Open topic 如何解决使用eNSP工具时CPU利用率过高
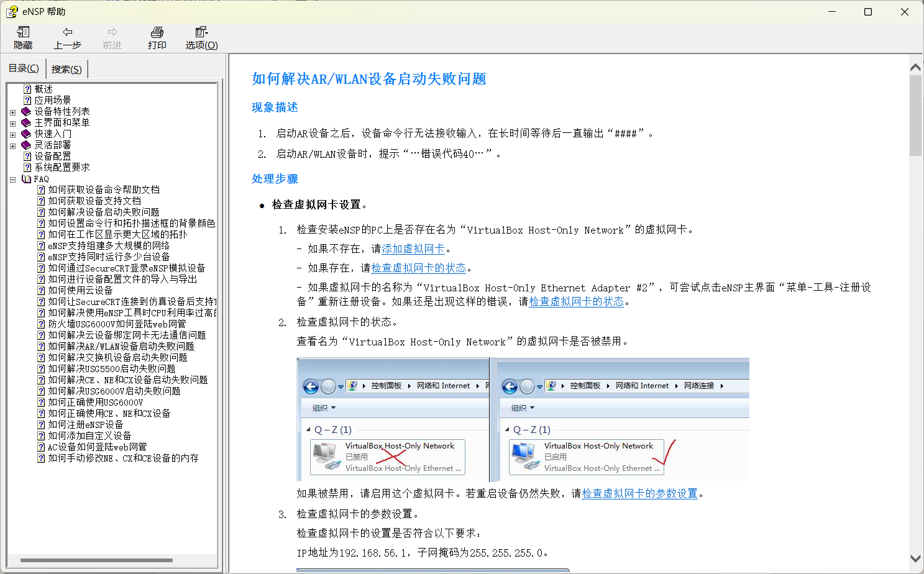The width and height of the screenshot is (924, 574). tap(132, 312)
